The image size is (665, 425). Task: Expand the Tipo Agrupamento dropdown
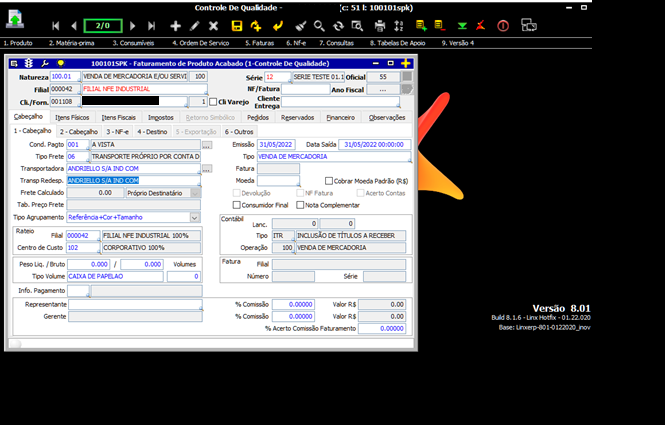[x=194, y=217]
